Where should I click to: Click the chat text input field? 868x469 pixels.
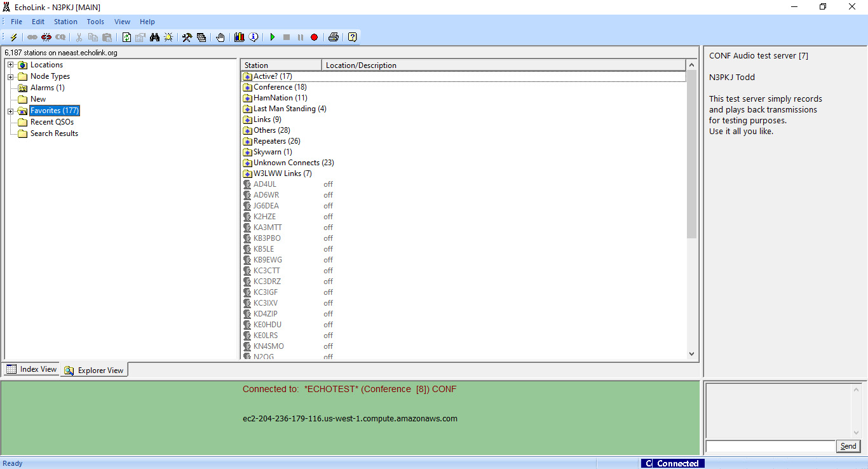770,446
